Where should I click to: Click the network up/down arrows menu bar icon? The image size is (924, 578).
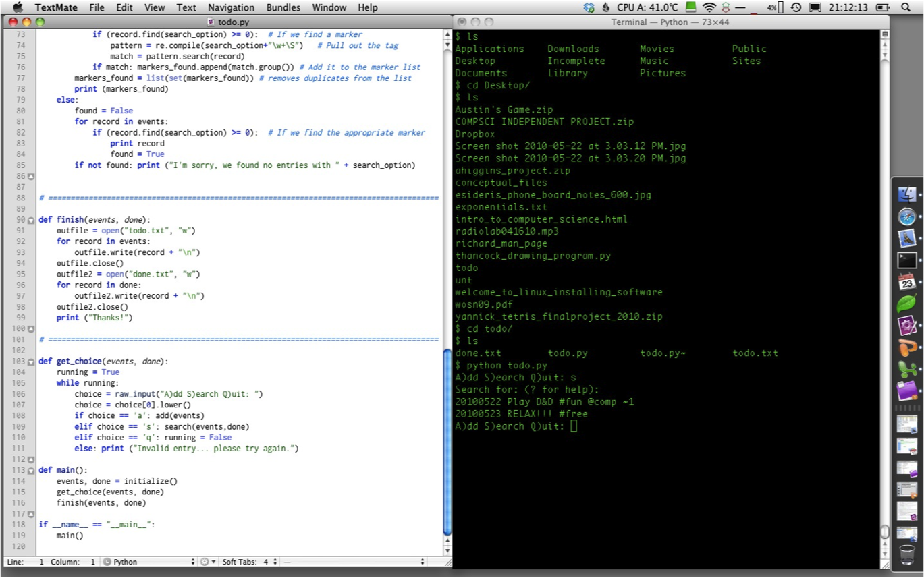pos(726,7)
